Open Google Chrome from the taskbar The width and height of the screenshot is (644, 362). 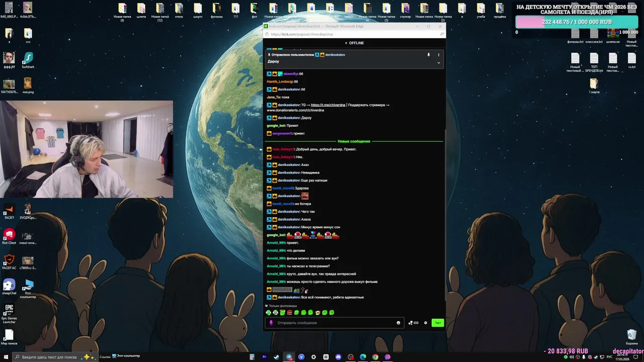(375, 357)
